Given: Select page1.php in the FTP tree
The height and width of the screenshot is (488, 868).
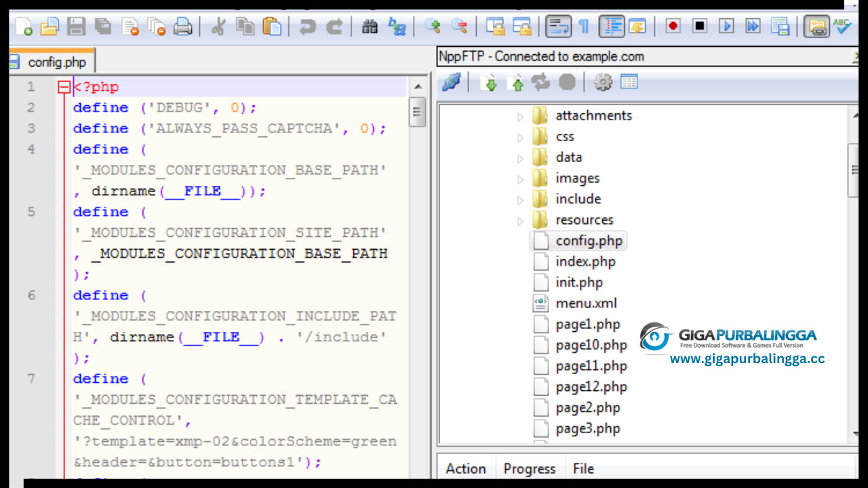Looking at the screenshot, I should (587, 324).
